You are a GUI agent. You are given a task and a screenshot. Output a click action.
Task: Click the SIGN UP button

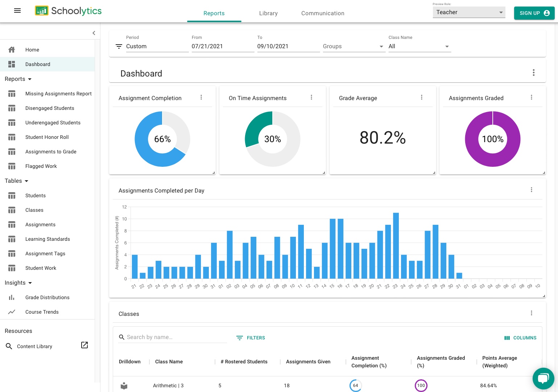tap(534, 13)
